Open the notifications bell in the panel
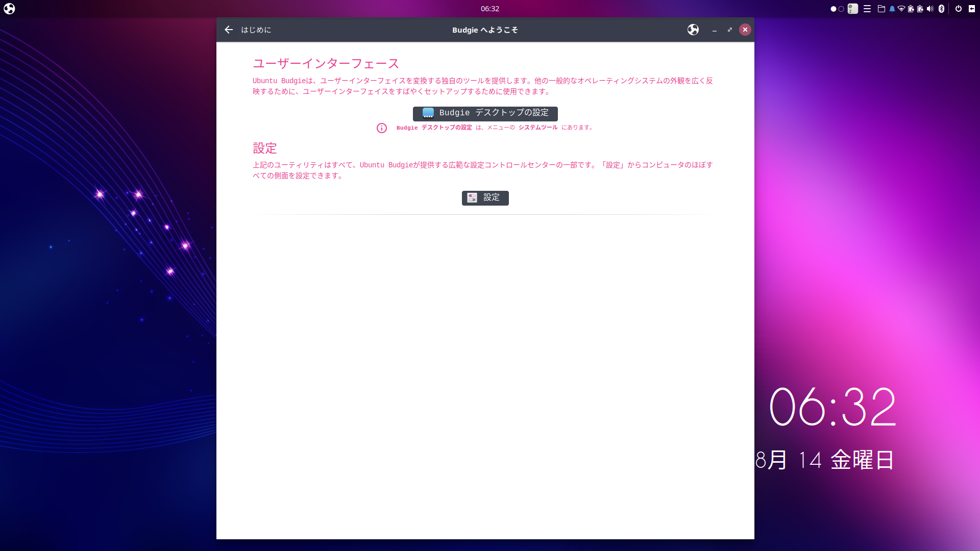980x551 pixels. (892, 9)
